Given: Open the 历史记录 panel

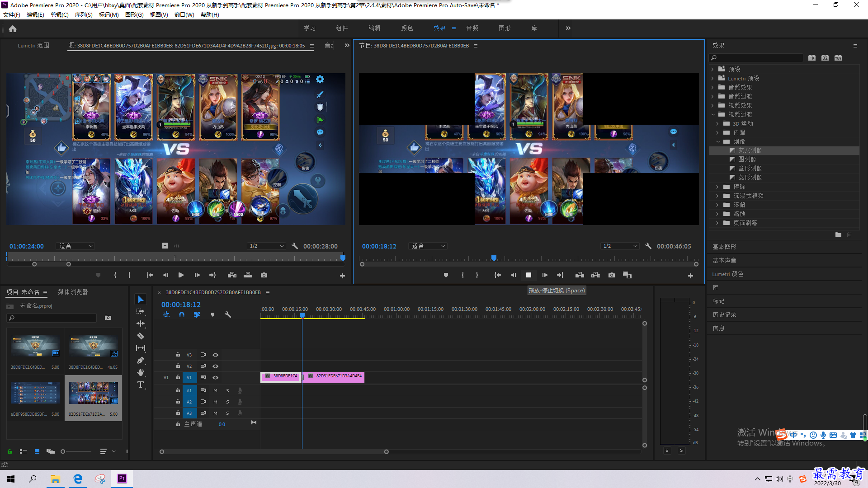Looking at the screenshot, I should point(724,314).
